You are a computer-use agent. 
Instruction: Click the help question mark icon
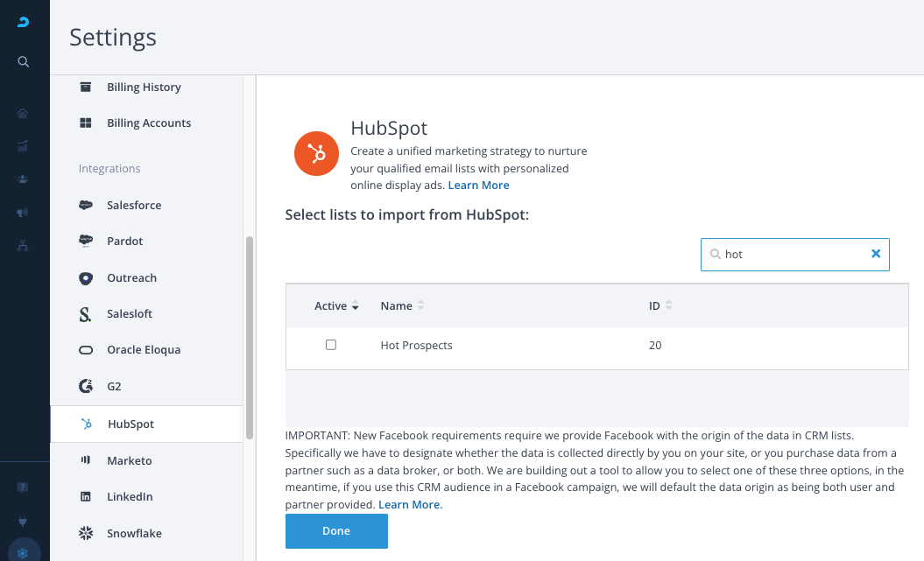pyautogui.click(x=24, y=487)
